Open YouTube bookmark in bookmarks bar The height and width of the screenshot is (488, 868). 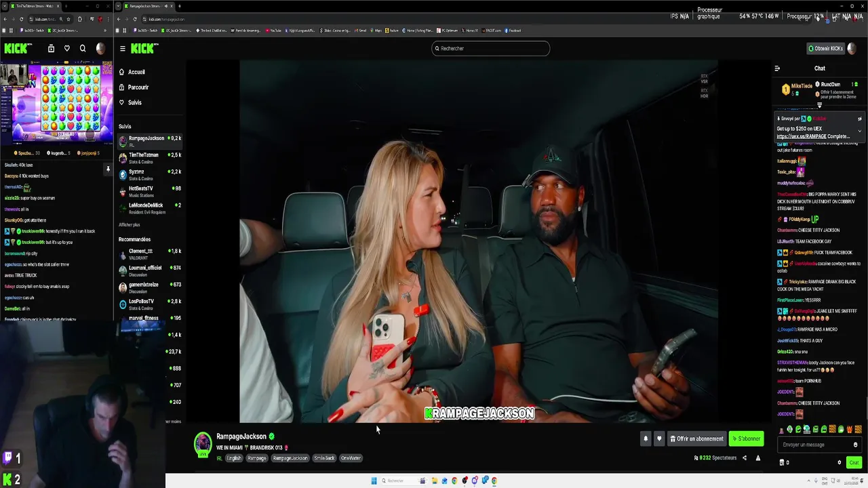(273, 30)
